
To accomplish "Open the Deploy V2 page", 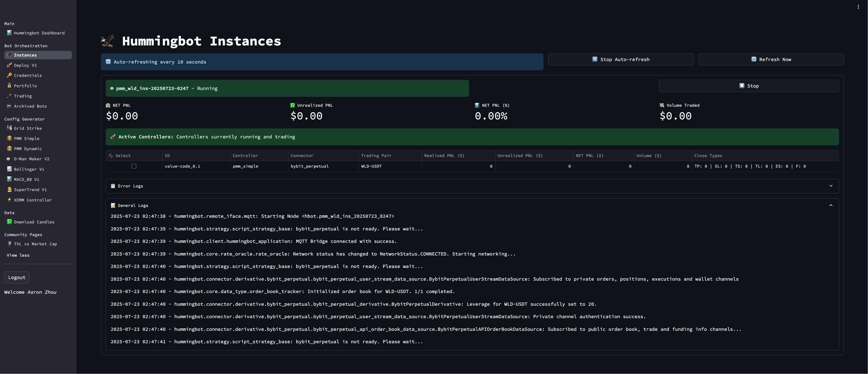I will pos(38,65).
